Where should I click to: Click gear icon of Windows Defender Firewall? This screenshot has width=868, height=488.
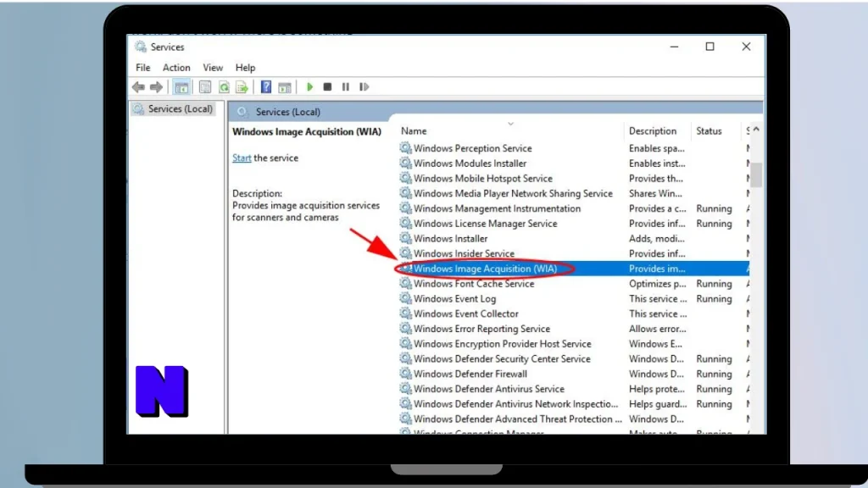tap(406, 374)
